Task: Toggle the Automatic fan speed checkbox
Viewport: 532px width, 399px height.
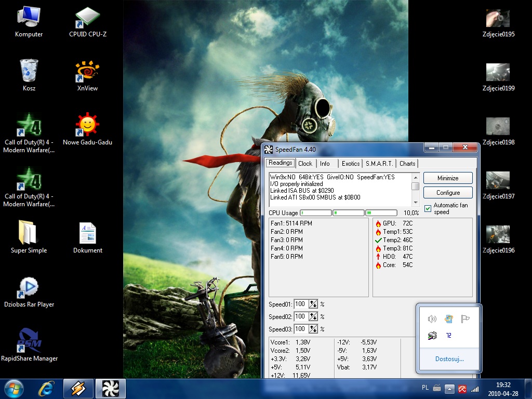Action: (428, 208)
